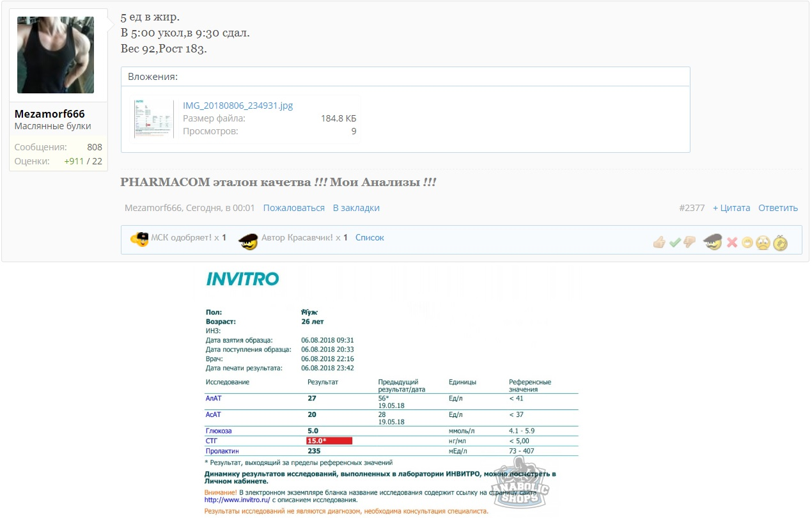Click the smiley in cap rating icon
The image size is (812, 518).
[712, 242]
